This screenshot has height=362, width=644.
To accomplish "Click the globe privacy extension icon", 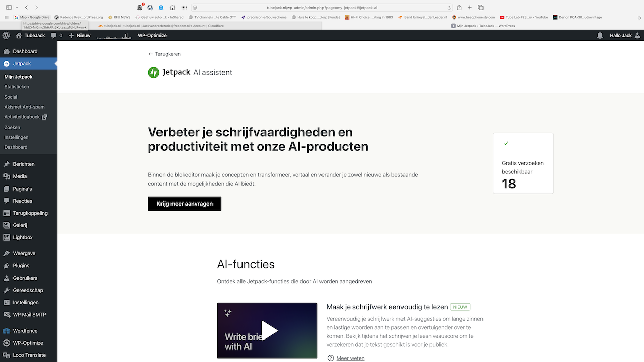I will point(150,8).
